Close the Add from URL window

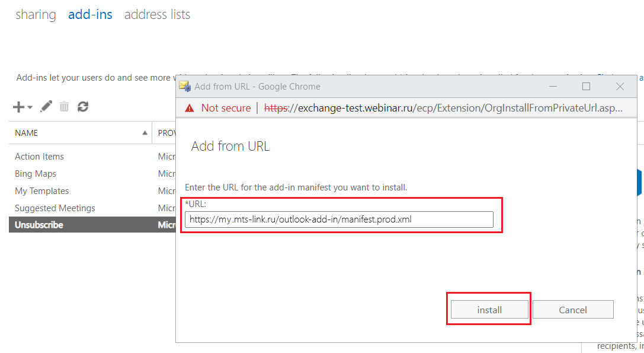(x=620, y=87)
